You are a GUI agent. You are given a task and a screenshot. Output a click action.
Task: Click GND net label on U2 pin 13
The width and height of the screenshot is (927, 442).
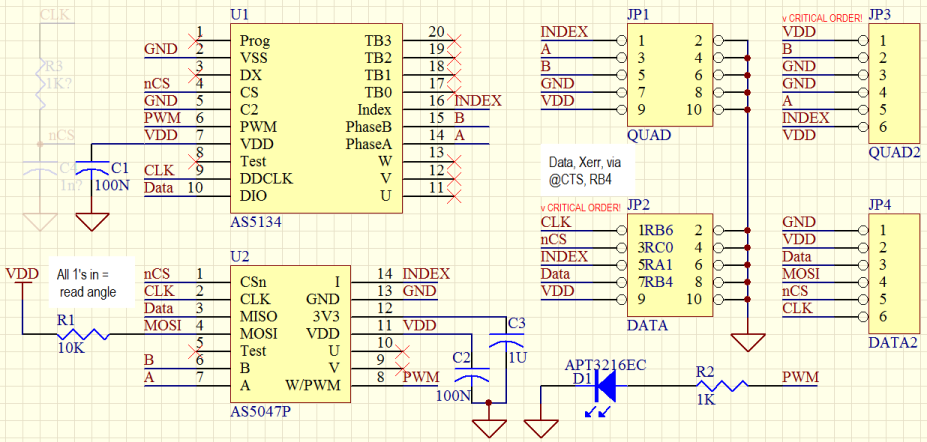click(420, 290)
